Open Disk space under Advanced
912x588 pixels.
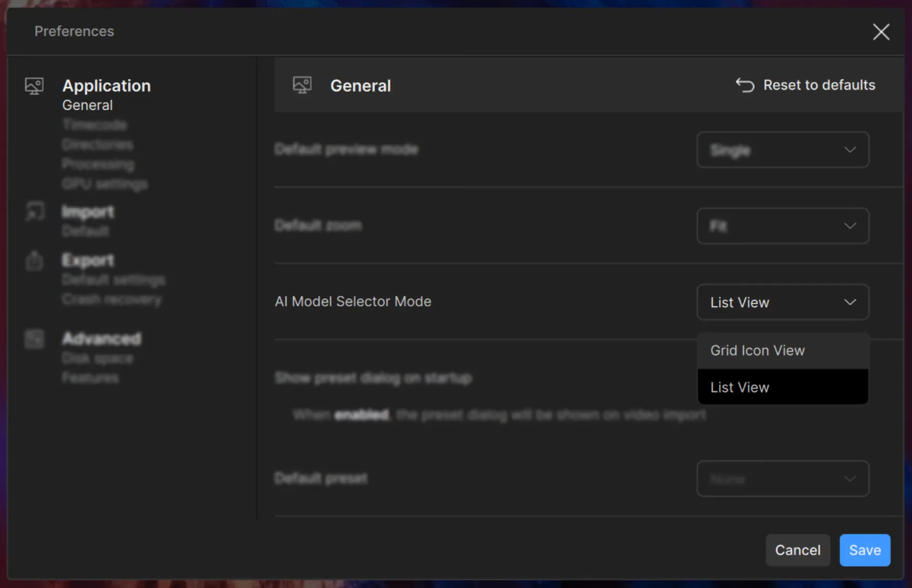point(98,358)
